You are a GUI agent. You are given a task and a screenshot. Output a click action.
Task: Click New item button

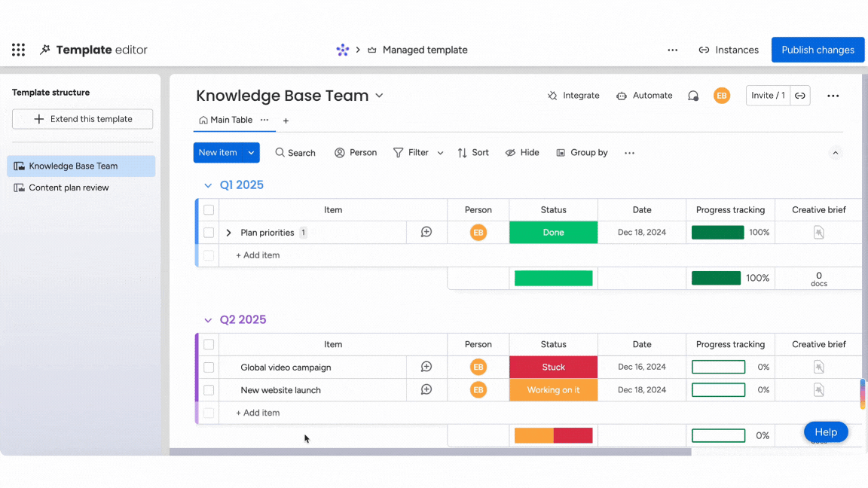218,153
